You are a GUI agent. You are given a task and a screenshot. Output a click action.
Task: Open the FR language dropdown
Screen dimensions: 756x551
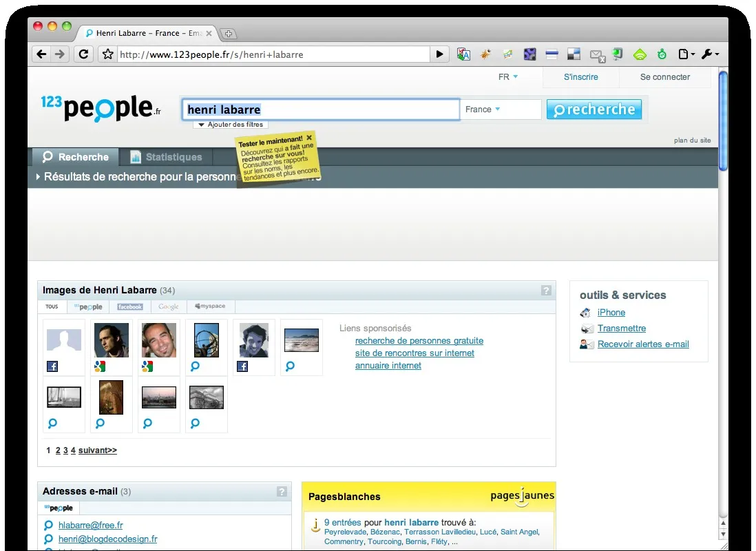coord(508,76)
